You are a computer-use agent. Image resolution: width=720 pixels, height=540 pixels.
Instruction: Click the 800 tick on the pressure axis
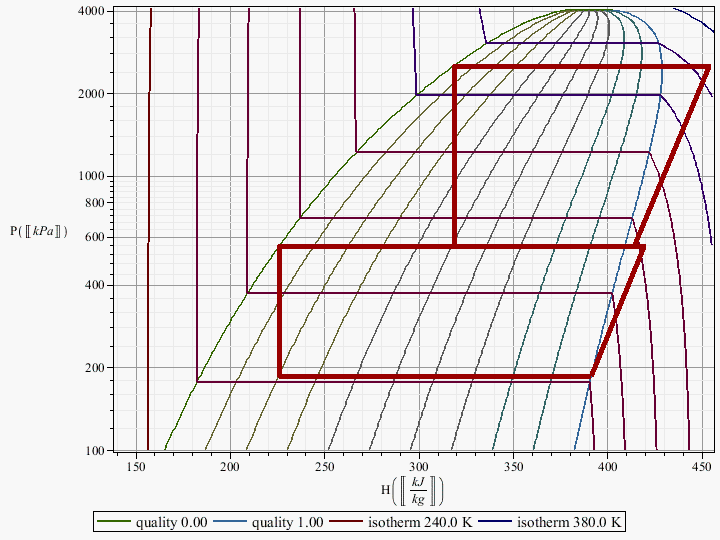tap(96, 203)
